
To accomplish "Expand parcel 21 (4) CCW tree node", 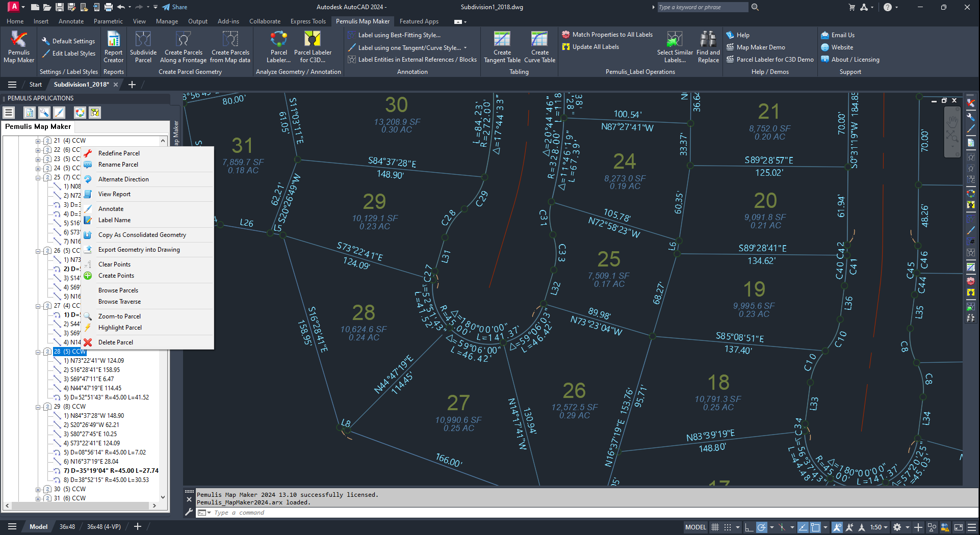I will (38, 141).
